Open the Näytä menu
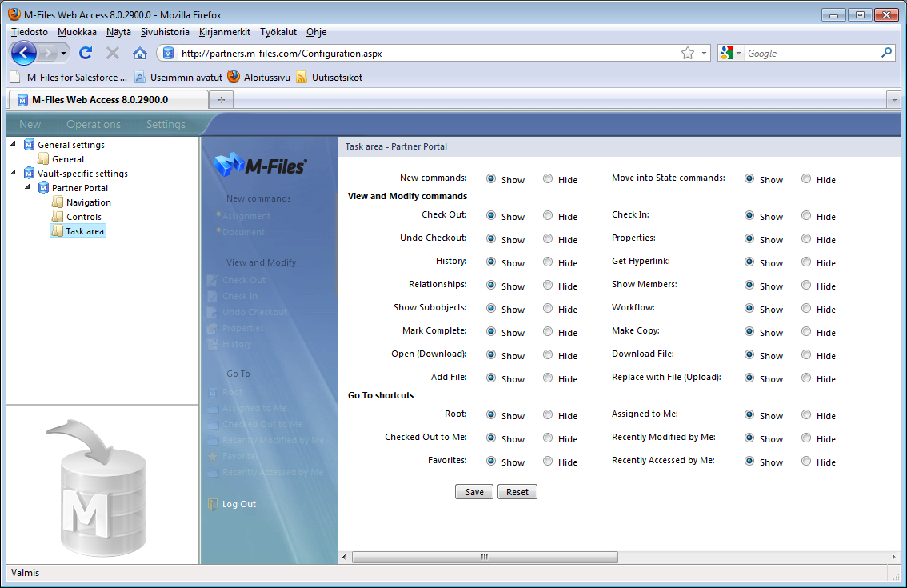 click(x=118, y=32)
